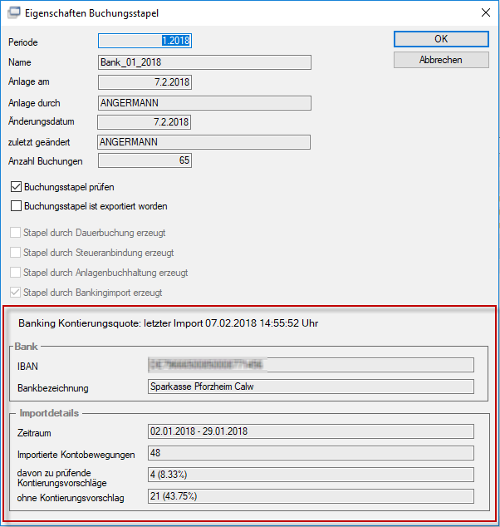Click the Abbrechen button

click(441, 60)
